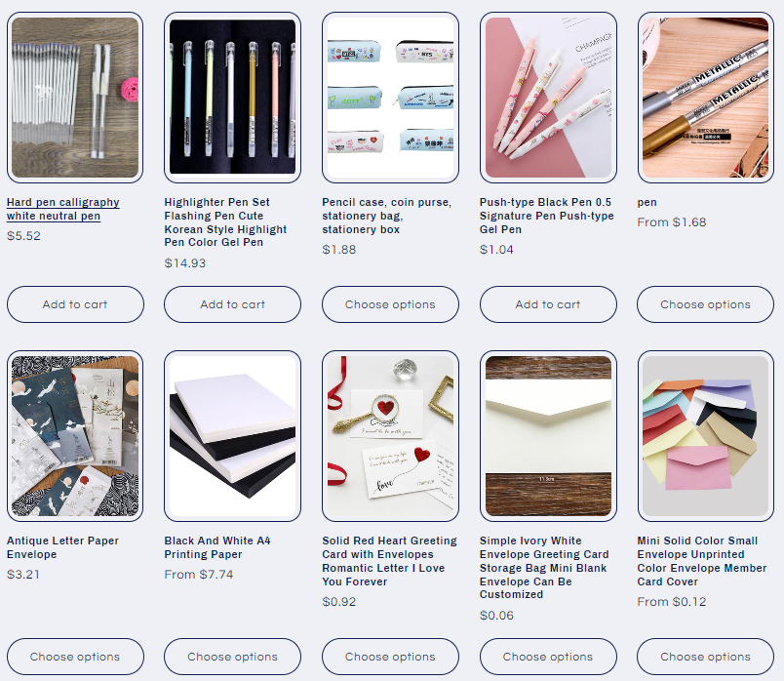The height and width of the screenshot is (681, 784).
Task: Add the Push-type Black Pen to cart
Action: pos(548,304)
